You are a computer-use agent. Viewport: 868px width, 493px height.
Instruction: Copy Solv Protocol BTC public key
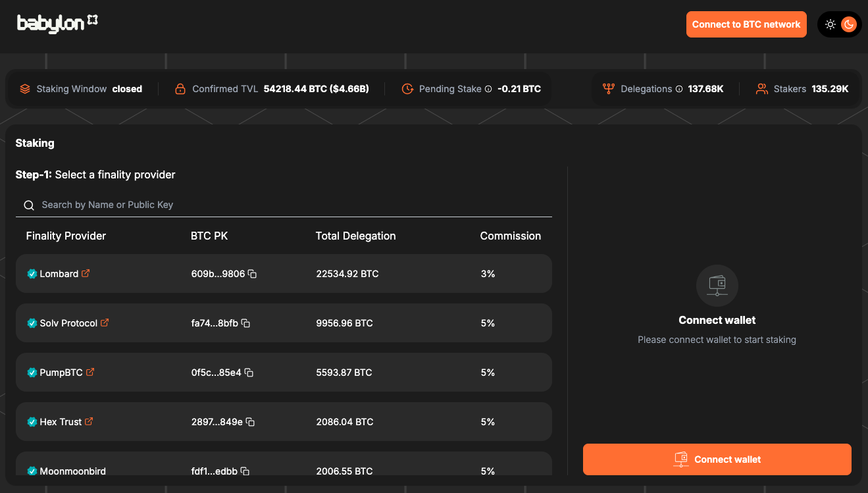(245, 323)
